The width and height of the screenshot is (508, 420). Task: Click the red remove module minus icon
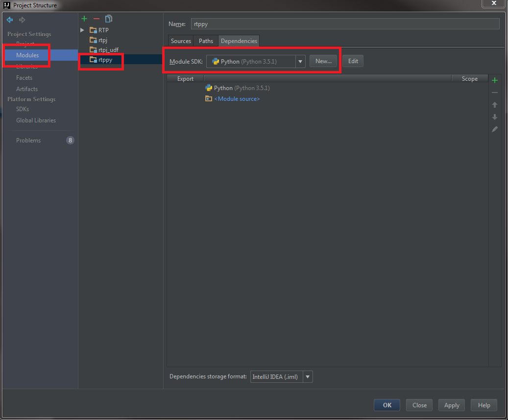(x=96, y=19)
